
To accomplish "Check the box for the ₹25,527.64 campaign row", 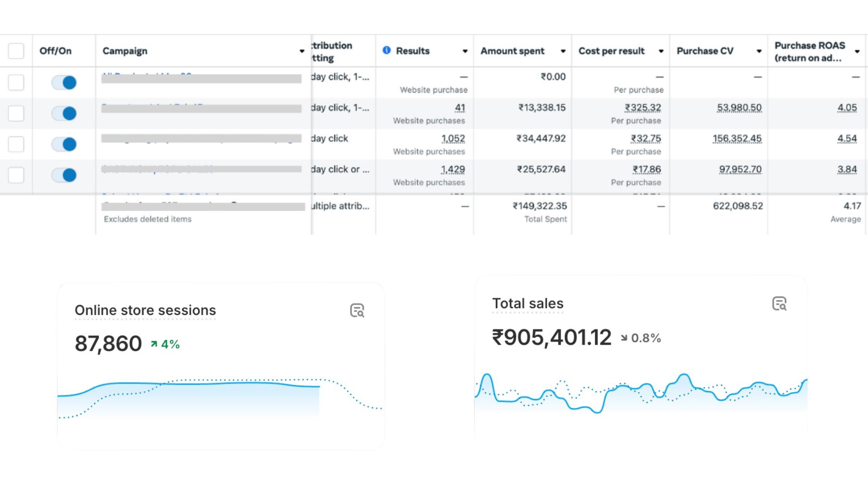I will tap(16, 175).
